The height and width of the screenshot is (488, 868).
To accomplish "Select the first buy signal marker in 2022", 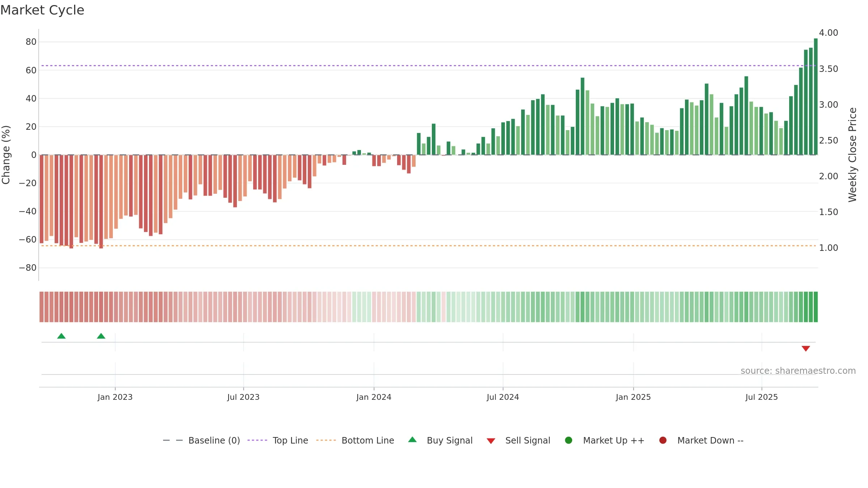I will [x=61, y=336].
